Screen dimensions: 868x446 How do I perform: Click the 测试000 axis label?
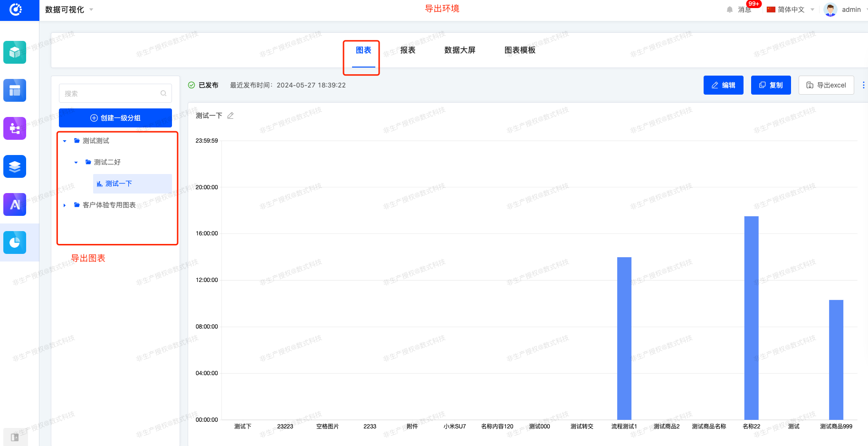pyautogui.click(x=539, y=427)
